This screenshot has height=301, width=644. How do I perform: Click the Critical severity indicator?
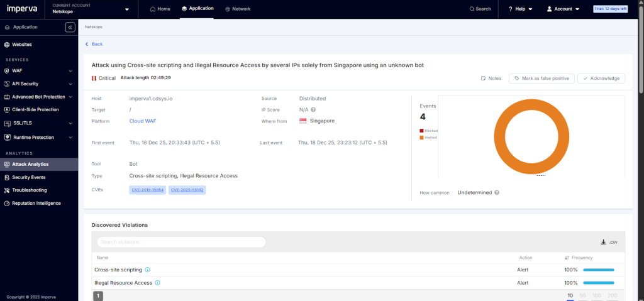pos(104,78)
